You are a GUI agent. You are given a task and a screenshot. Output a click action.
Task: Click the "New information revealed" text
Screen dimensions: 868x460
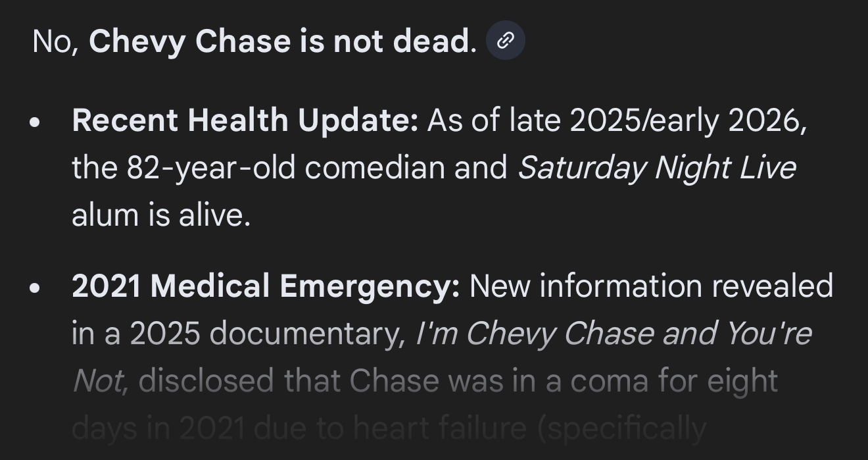coord(651,286)
